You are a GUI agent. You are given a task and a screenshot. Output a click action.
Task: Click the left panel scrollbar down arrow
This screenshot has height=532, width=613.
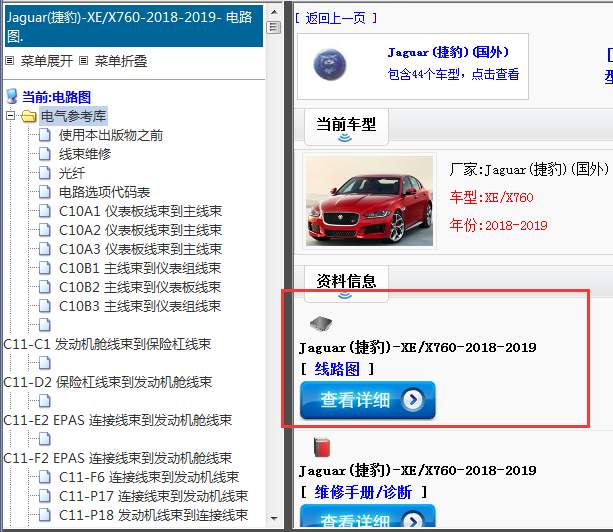click(x=274, y=519)
